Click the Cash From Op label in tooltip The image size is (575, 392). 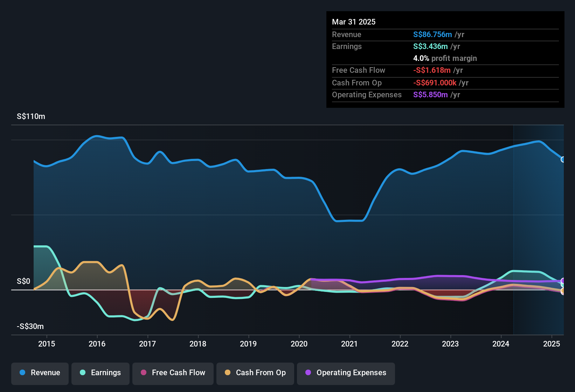pos(357,83)
